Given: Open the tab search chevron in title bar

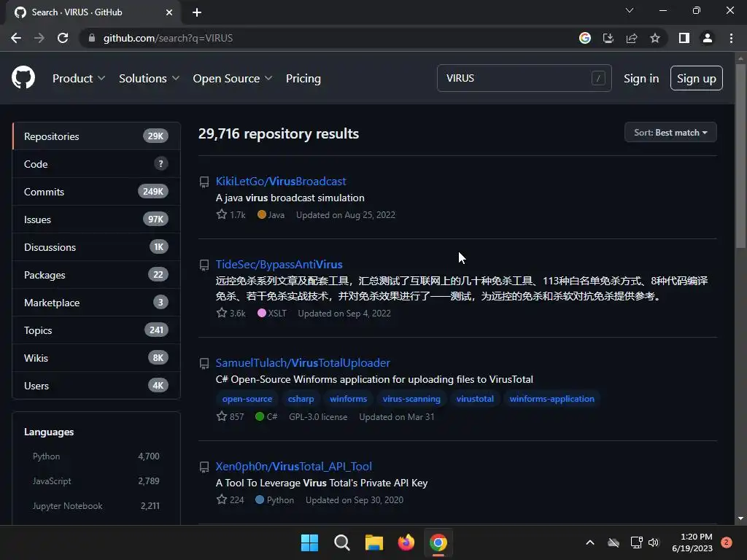Looking at the screenshot, I should point(630,10).
